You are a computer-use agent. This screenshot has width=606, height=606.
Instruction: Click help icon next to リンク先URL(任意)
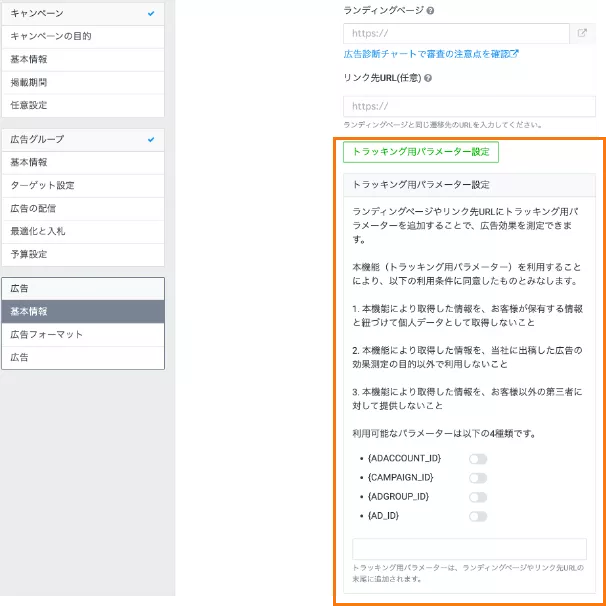tap(428, 78)
